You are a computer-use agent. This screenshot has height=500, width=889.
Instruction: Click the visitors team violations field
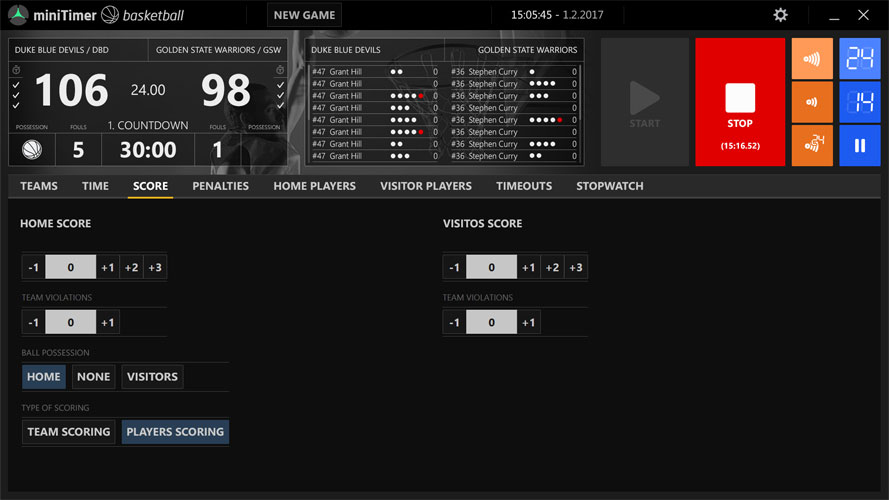(491, 323)
